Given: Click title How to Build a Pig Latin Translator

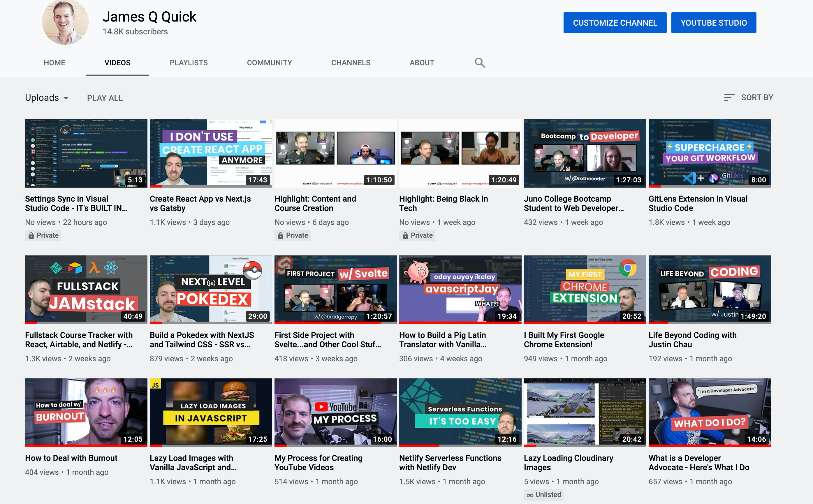Looking at the screenshot, I should (443, 340).
